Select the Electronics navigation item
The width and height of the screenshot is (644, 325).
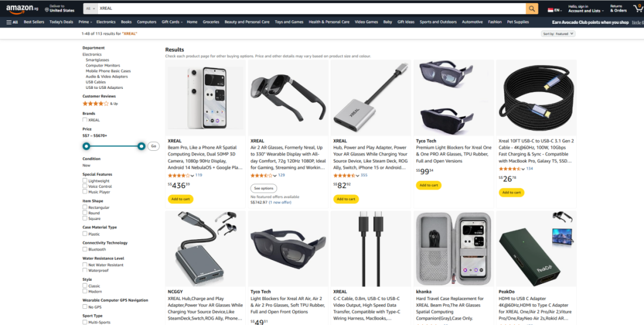coord(106,22)
